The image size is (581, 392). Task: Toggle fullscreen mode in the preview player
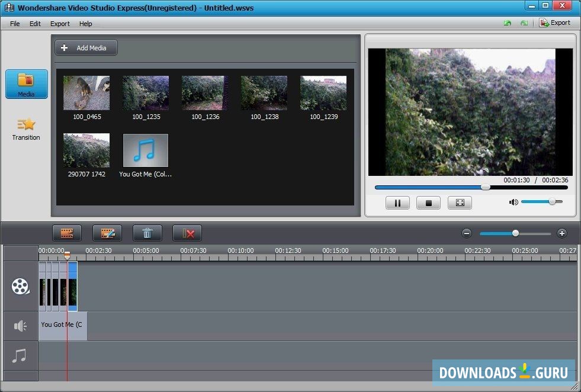click(x=460, y=203)
